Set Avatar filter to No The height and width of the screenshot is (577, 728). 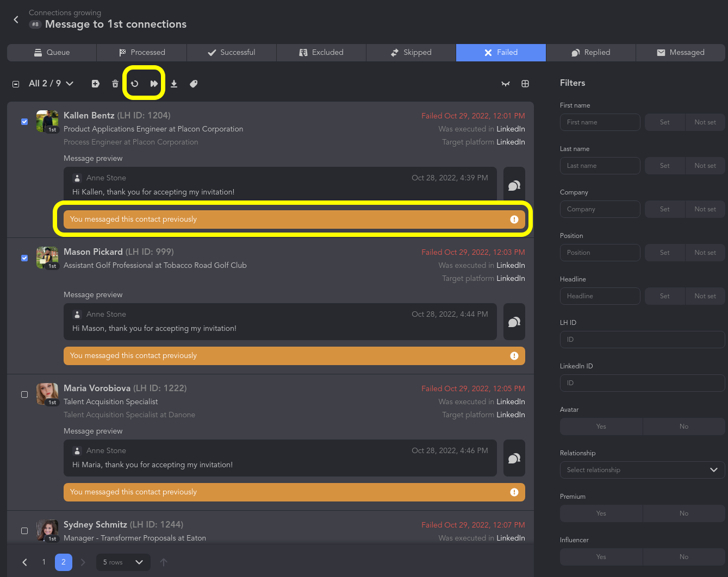[684, 427]
